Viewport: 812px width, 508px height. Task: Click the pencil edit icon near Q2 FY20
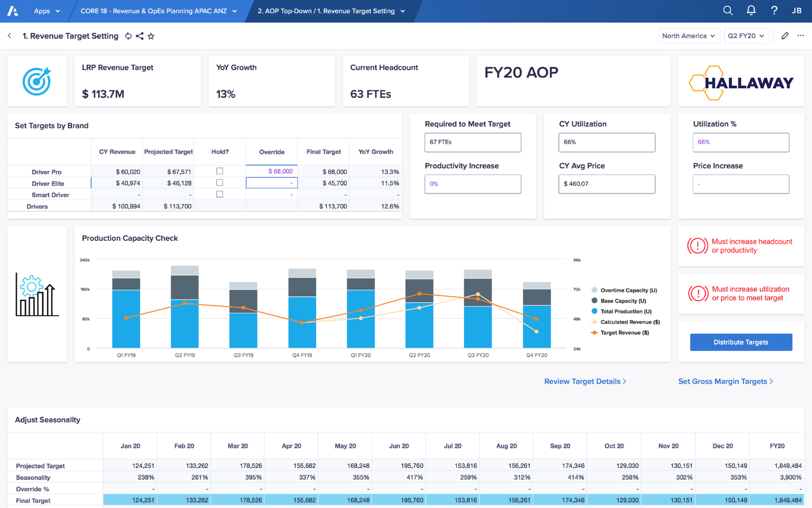785,36
